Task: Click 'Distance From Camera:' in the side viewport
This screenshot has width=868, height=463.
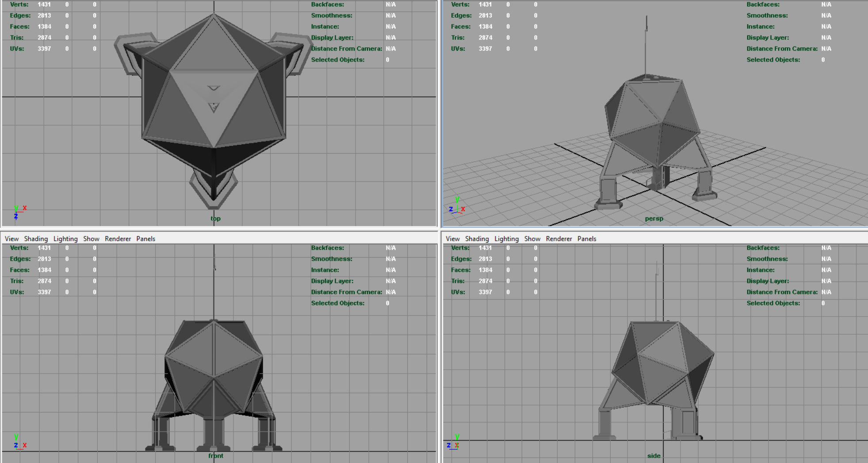Action: click(782, 292)
